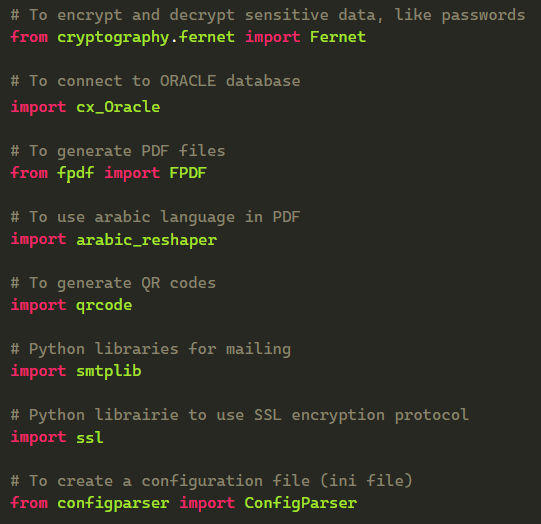Click the comment about configuration file
541x524 pixels.
(212, 481)
